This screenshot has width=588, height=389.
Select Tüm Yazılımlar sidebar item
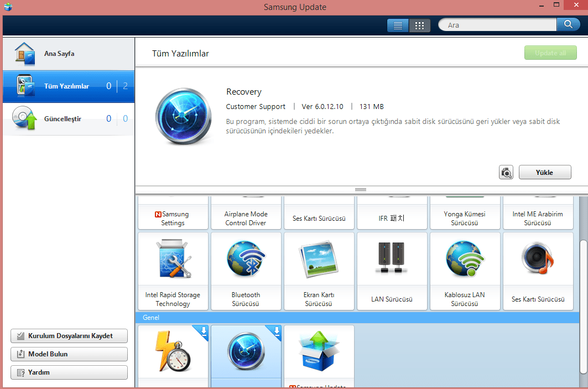tap(69, 86)
